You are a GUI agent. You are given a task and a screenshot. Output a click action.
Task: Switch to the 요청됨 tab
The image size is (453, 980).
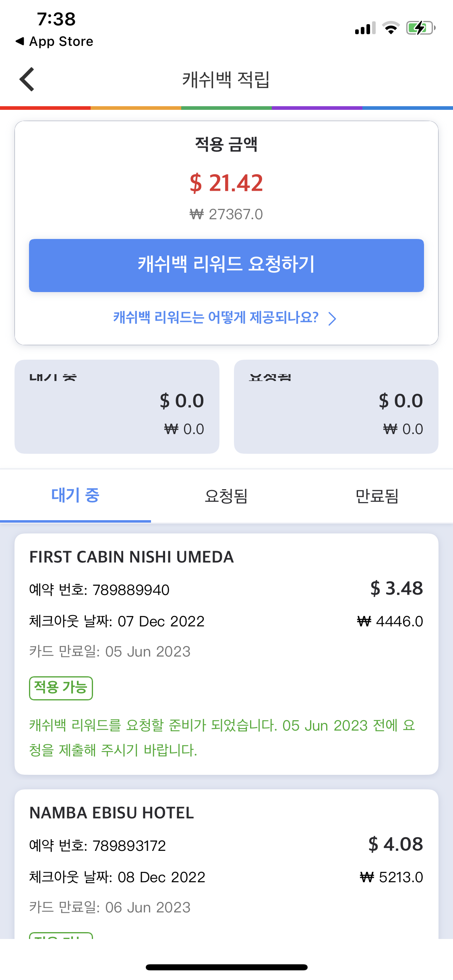click(x=226, y=496)
